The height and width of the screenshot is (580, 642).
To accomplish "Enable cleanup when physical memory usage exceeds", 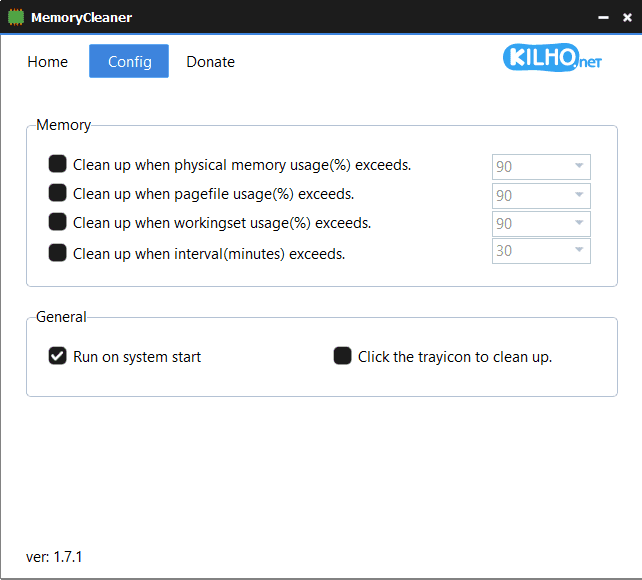I will click(x=58, y=164).
